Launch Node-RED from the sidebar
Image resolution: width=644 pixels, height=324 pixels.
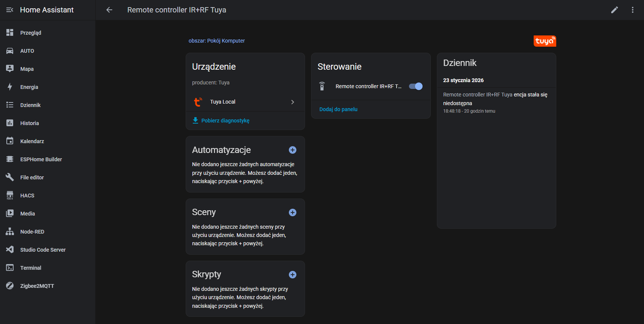click(x=32, y=232)
